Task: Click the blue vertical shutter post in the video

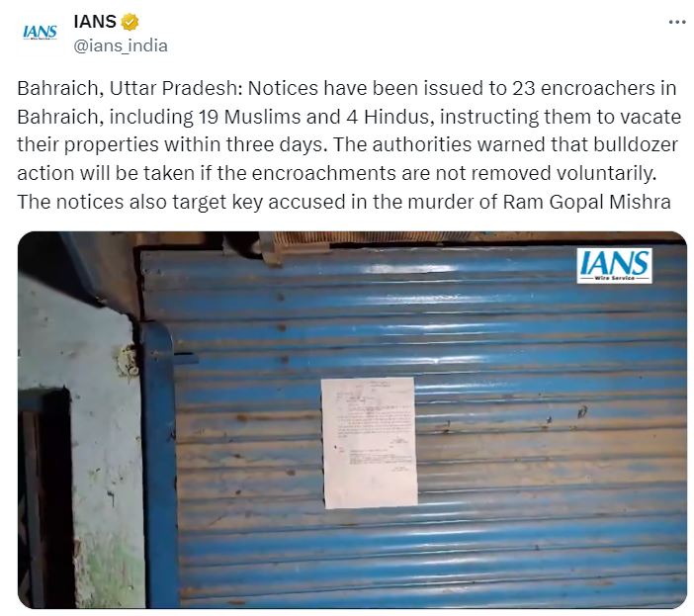Action: pyautogui.click(x=160, y=465)
